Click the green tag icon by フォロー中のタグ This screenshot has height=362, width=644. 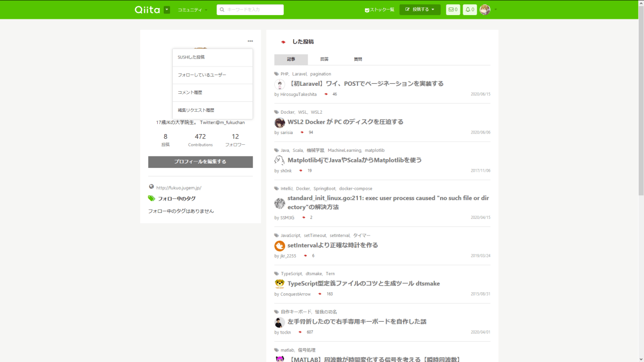151,198
